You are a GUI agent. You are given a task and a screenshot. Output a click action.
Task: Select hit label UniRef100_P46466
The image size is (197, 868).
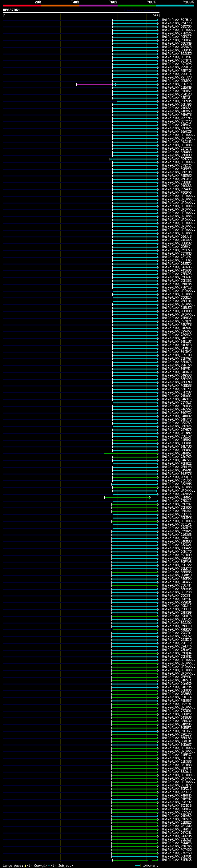(x=176, y=582)
